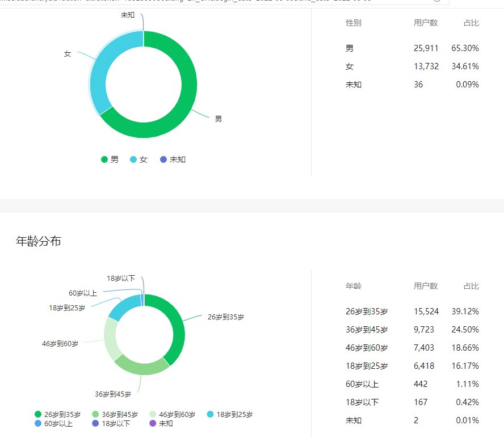Click the 未知 callout label above gender donut
The image size is (504, 438).
[128, 15]
